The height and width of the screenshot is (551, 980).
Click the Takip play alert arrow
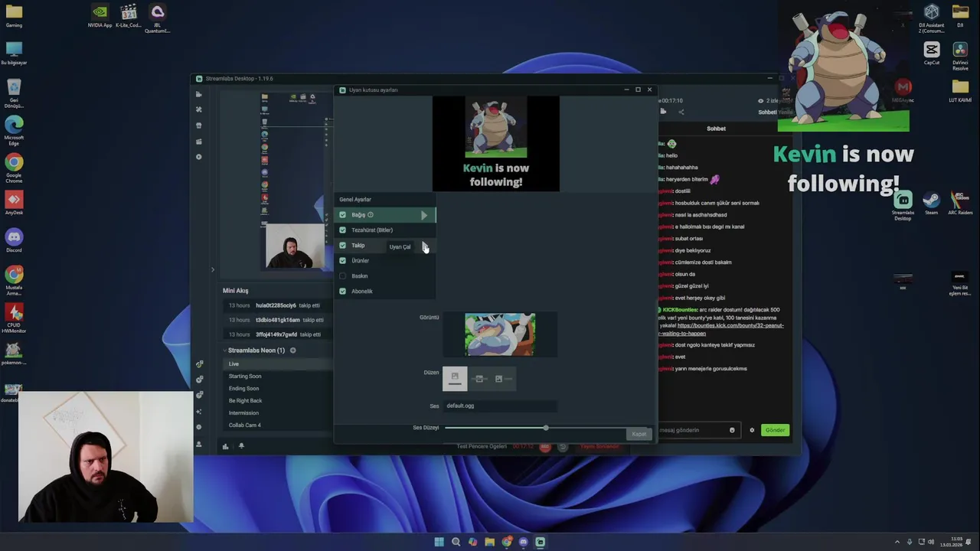click(423, 246)
